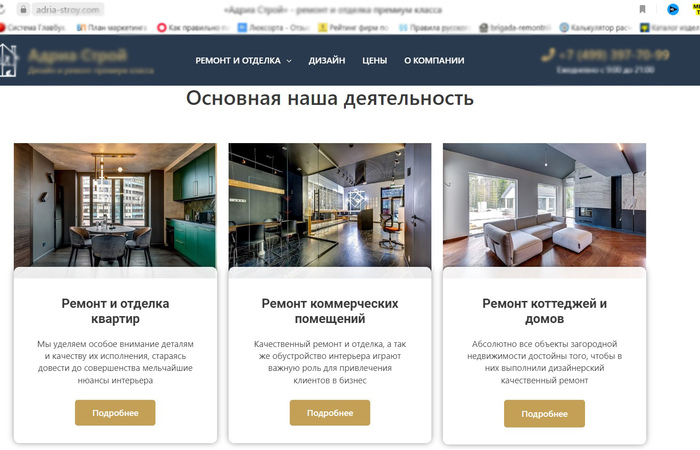The height and width of the screenshot is (450, 700).
Task: Open the О компании menu item
Action: click(x=434, y=60)
